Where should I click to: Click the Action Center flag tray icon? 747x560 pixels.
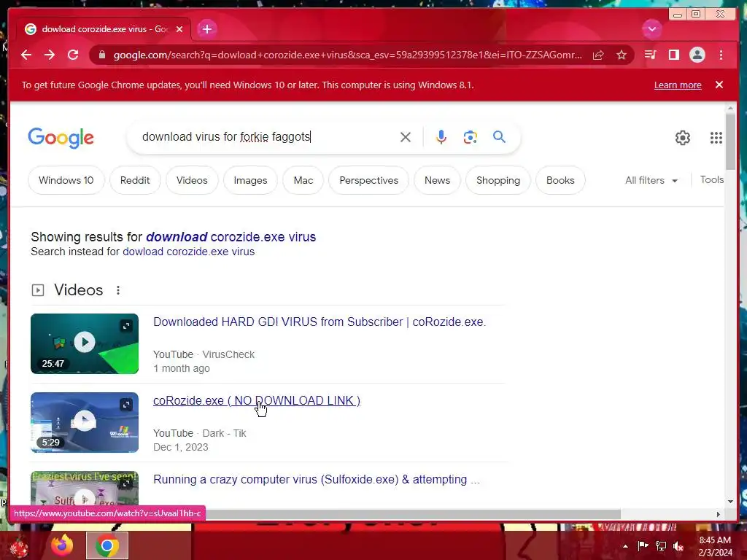pos(643,545)
